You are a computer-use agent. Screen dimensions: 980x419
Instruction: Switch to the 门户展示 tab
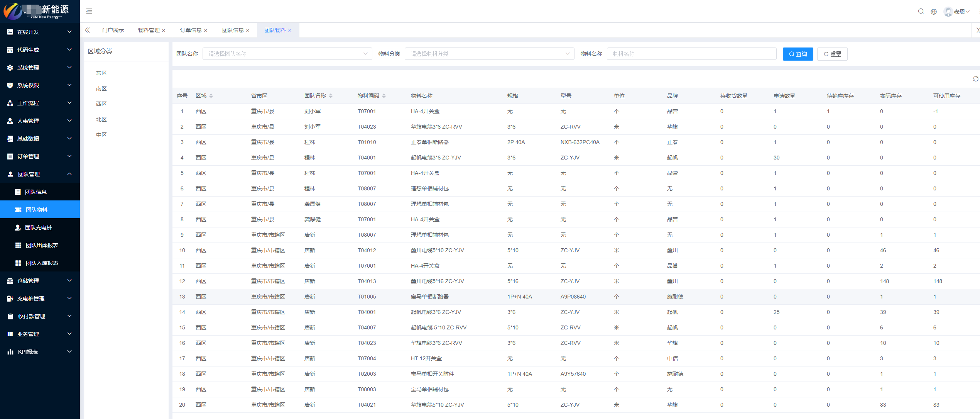(113, 30)
